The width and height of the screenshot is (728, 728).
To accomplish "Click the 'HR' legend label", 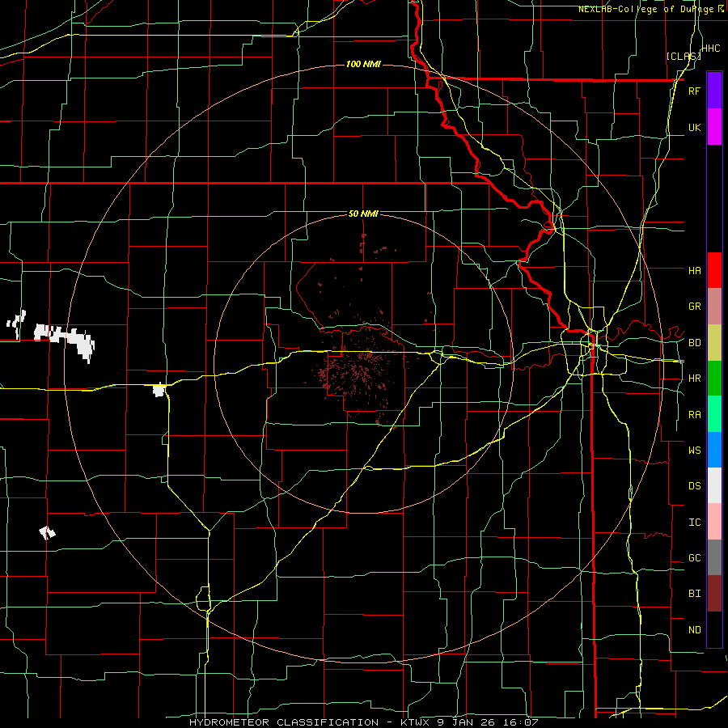I will coord(694,379).
